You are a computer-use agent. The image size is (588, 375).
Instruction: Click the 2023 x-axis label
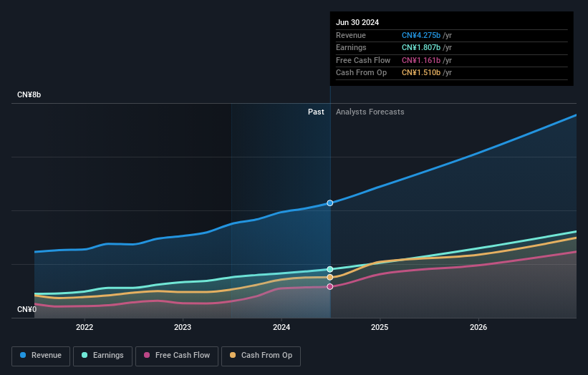coord(183,327)
